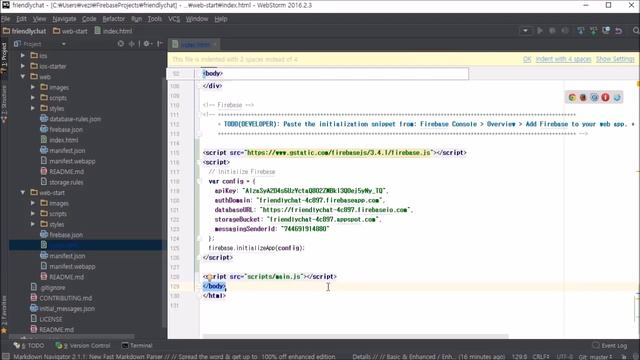Screen dimensions: 640x360
Task: Open in Internet Explorer browser icon
Action: [617, 97]
